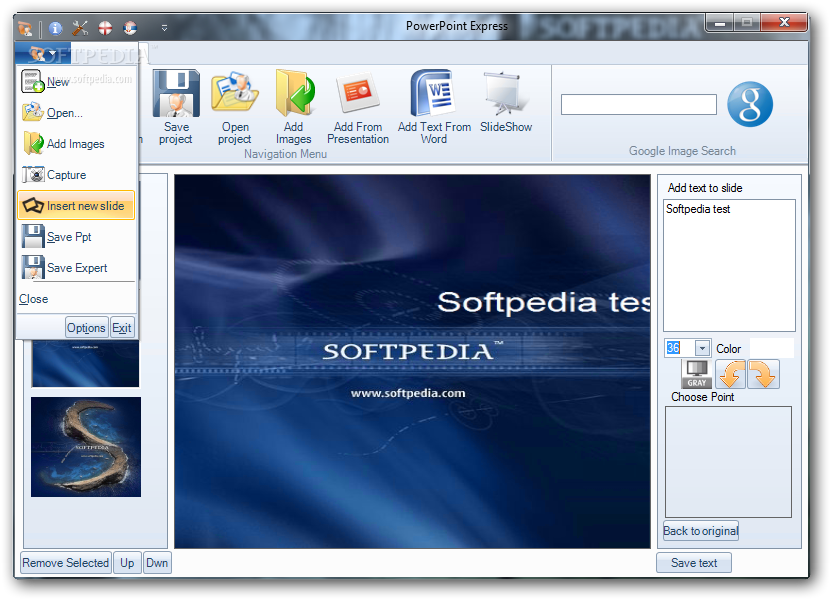Open quick access toolbar customize arrow

[164, 28]
